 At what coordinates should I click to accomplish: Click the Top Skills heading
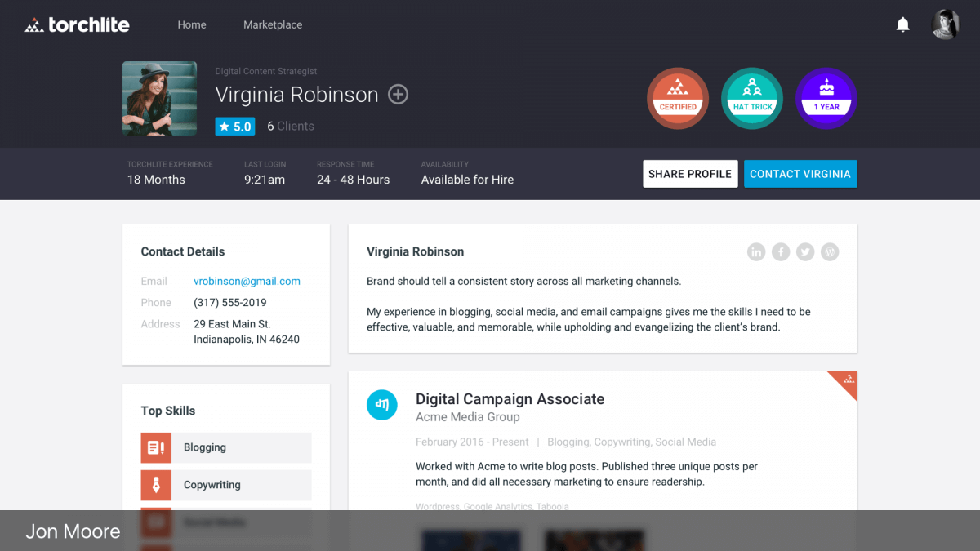coord(168,411)
